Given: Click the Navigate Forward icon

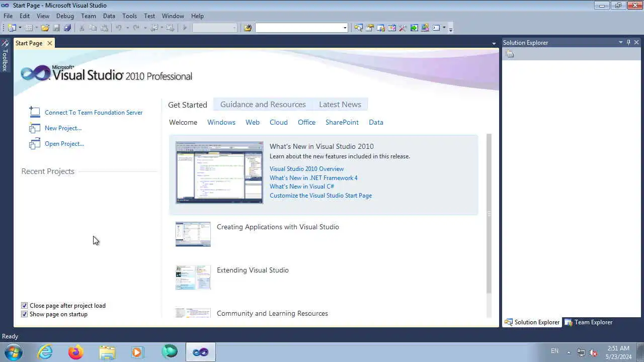Looking at the screenshot, I should (170, 28).
